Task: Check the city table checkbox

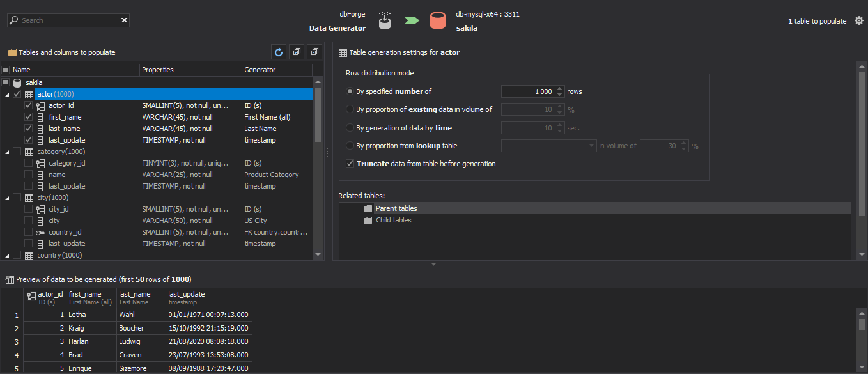Action: (x=17, y=198)
